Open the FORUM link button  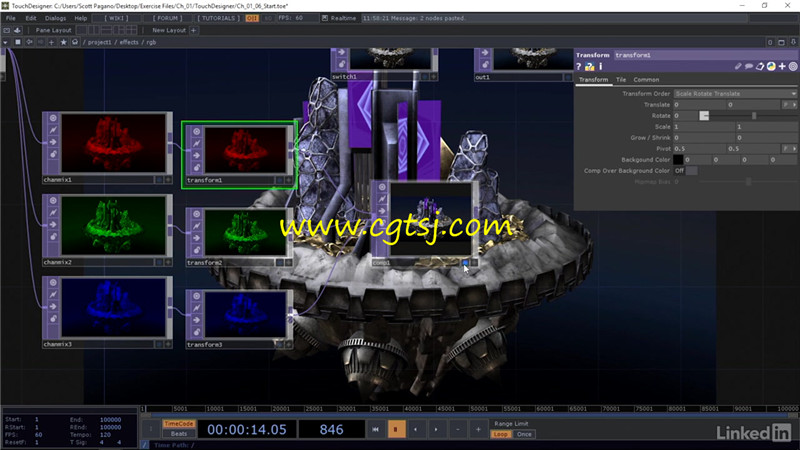tap(167, 18)
